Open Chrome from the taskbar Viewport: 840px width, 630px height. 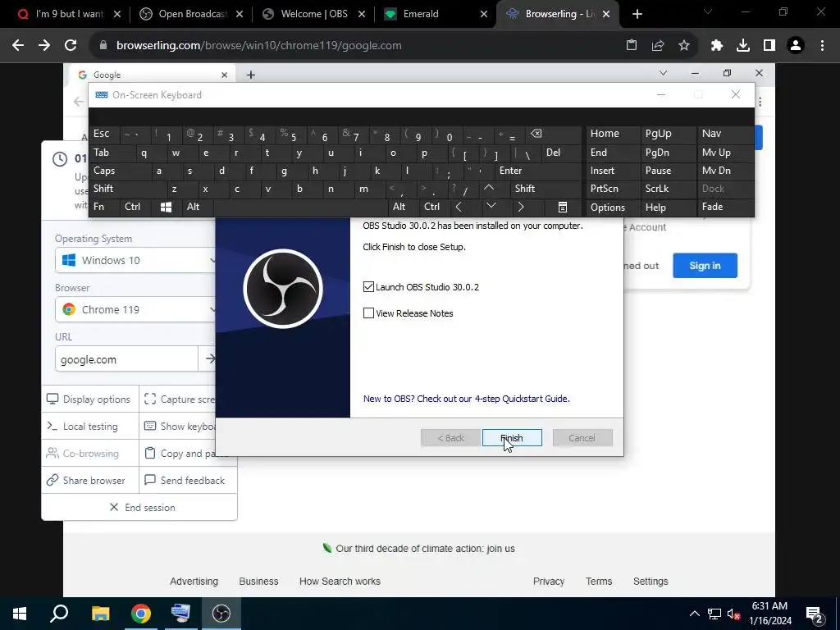pos(141,614)
